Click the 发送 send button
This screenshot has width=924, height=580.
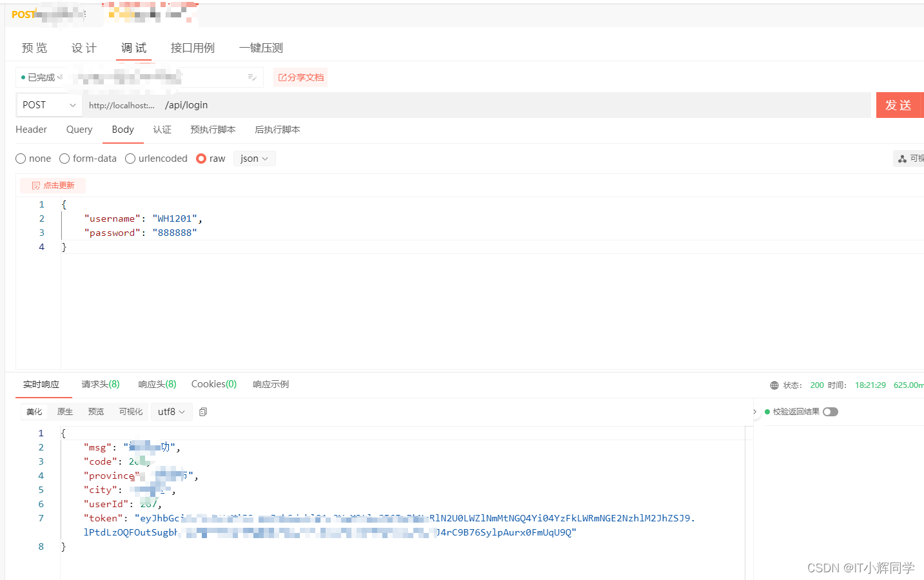click(899, 105)
